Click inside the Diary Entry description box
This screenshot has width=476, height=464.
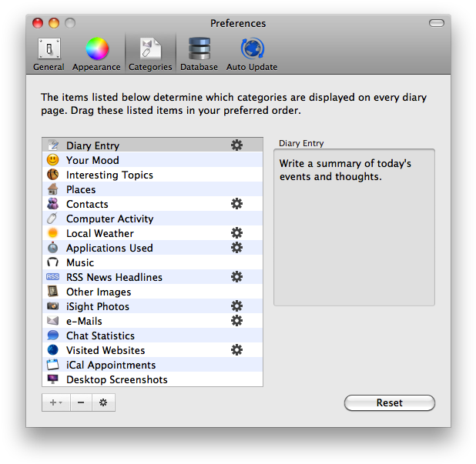354,227
